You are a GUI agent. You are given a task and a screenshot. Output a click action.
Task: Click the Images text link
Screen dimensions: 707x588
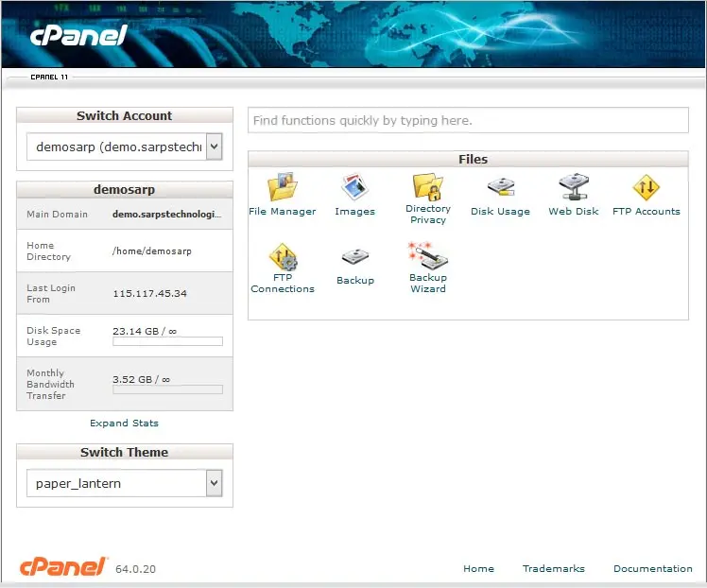[x=354, y=211]
